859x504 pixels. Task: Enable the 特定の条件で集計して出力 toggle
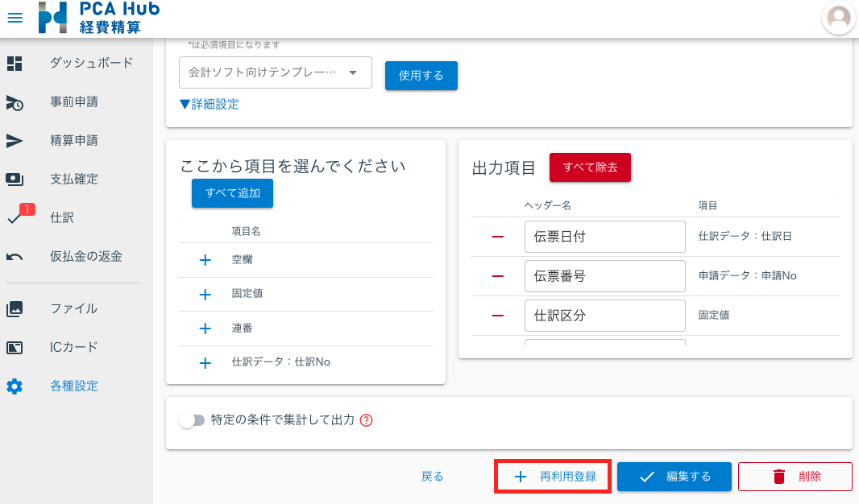point(193,419)
